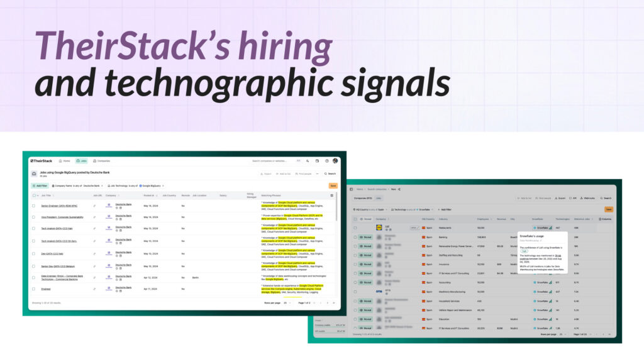
Task: Toggle the sidebar icon in Companies window
Action: [351, 189]
